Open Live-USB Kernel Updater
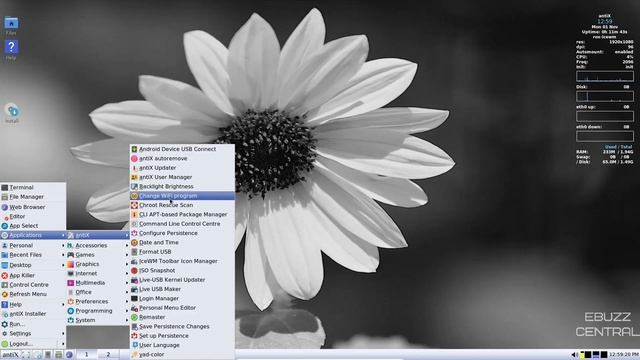 click(x=182, y=280)
